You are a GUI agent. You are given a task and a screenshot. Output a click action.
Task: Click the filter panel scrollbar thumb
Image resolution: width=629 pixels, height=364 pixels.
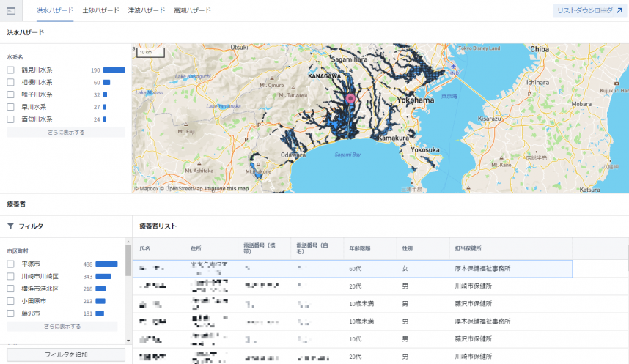pos(128,261)
